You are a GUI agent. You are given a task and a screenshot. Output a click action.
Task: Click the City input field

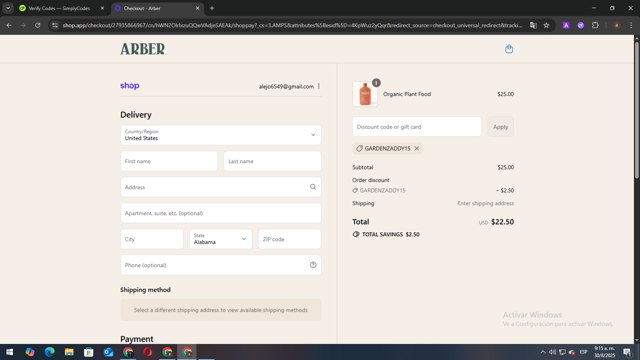pos(151,239)
